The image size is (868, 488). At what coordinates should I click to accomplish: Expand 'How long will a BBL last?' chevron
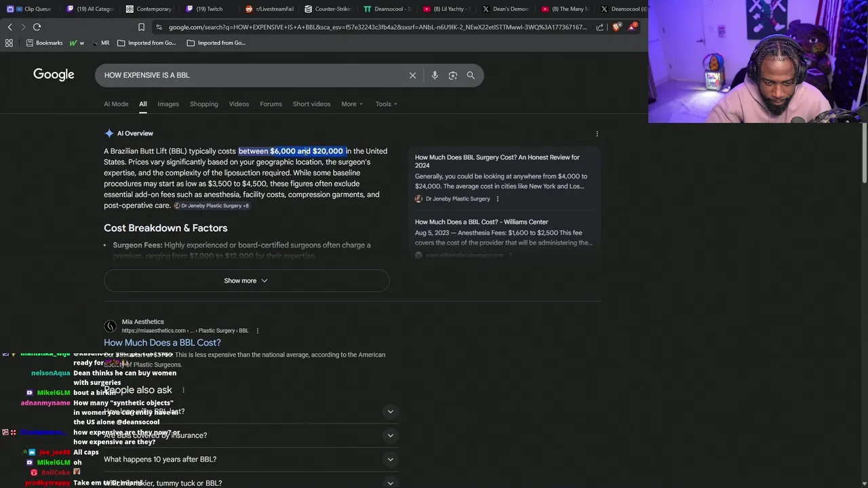pos(390,411)
